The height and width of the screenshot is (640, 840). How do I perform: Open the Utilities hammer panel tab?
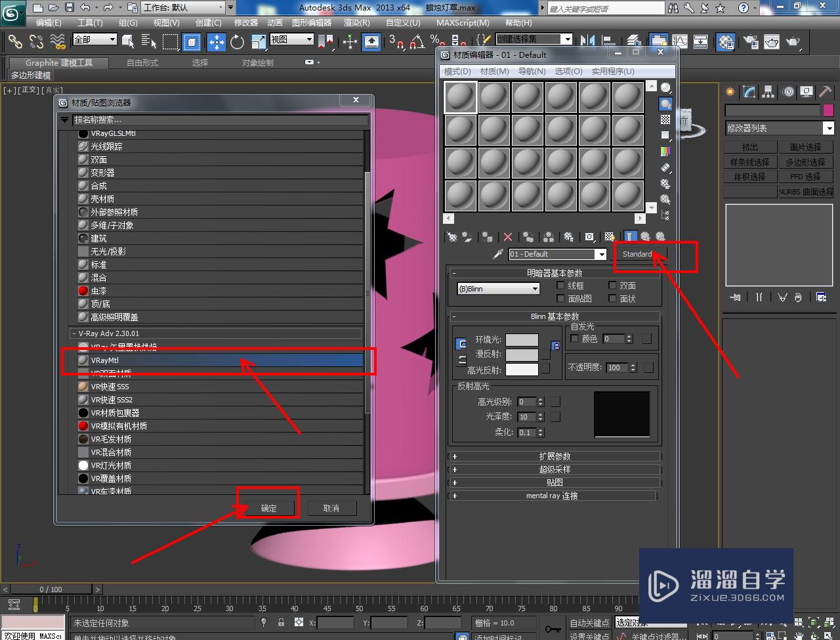[x=826, y=92]
